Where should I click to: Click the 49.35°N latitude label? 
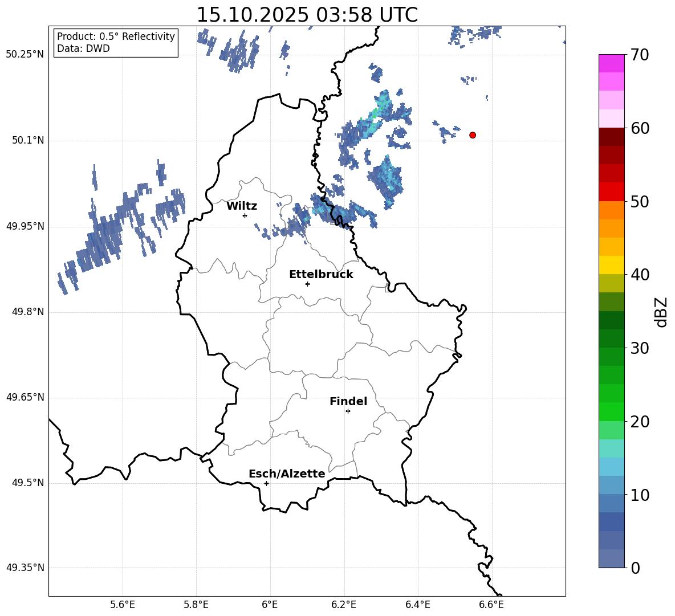(x=25, y=568)
